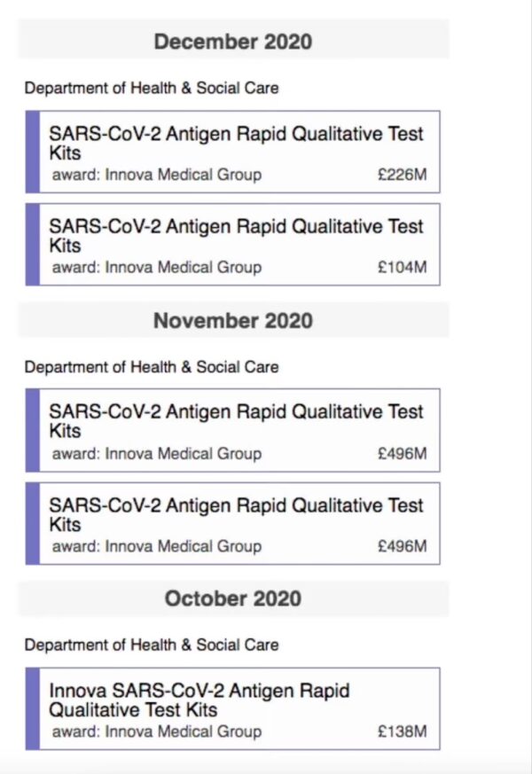The image size is (532, 774).
Task: Open the £104M Test Kits contract card title
Action: (236, 236)
